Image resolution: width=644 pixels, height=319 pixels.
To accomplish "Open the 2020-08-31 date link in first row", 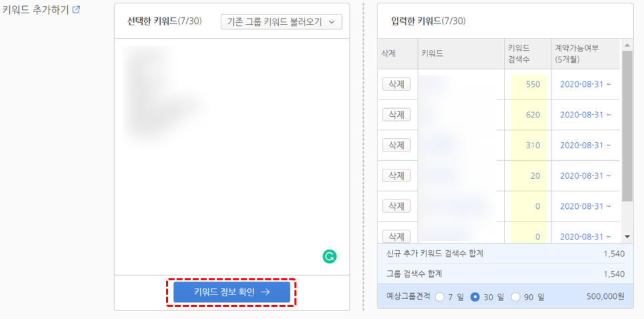I will point(585,84).
